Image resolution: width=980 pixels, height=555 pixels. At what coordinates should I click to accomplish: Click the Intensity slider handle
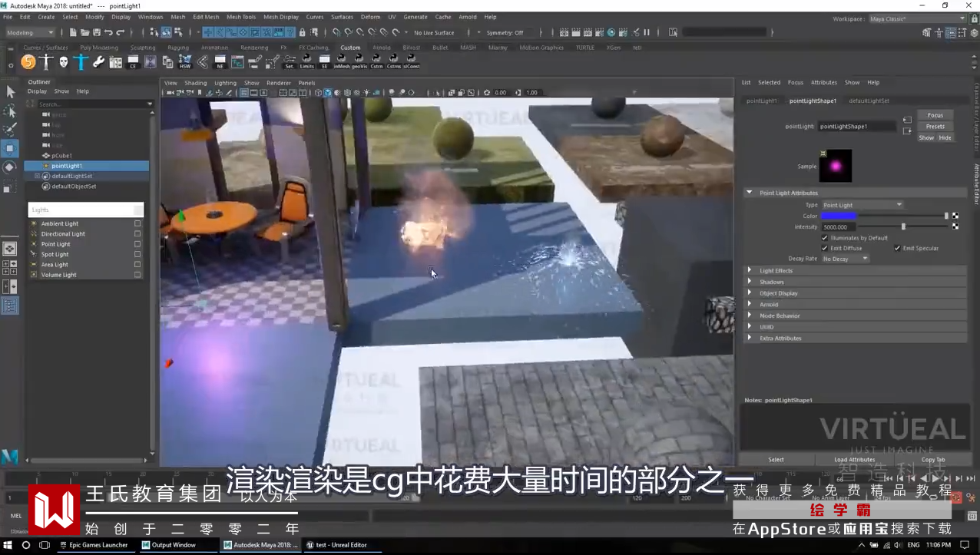click(x=903, y=227)
